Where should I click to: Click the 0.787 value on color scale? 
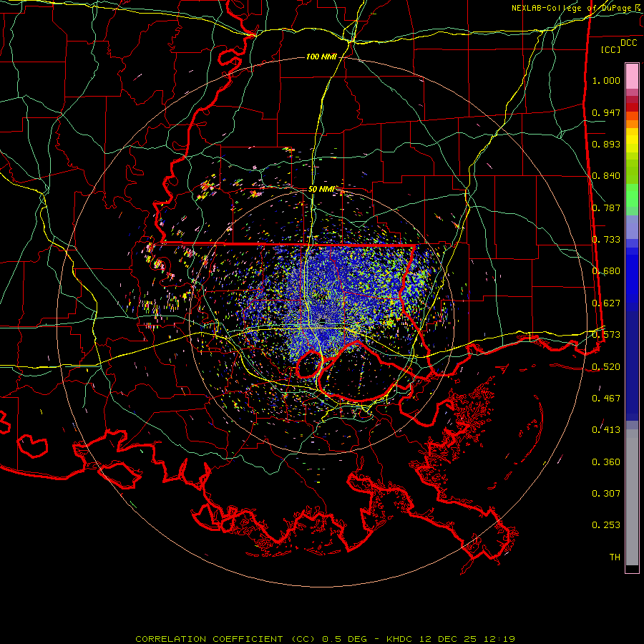point(606,208)
